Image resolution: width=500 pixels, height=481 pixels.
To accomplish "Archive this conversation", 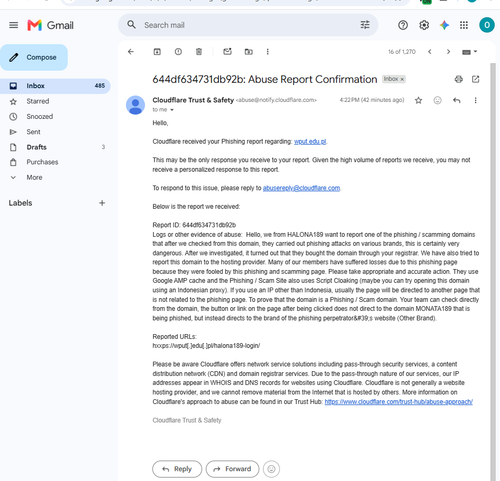I will point(157,52).
